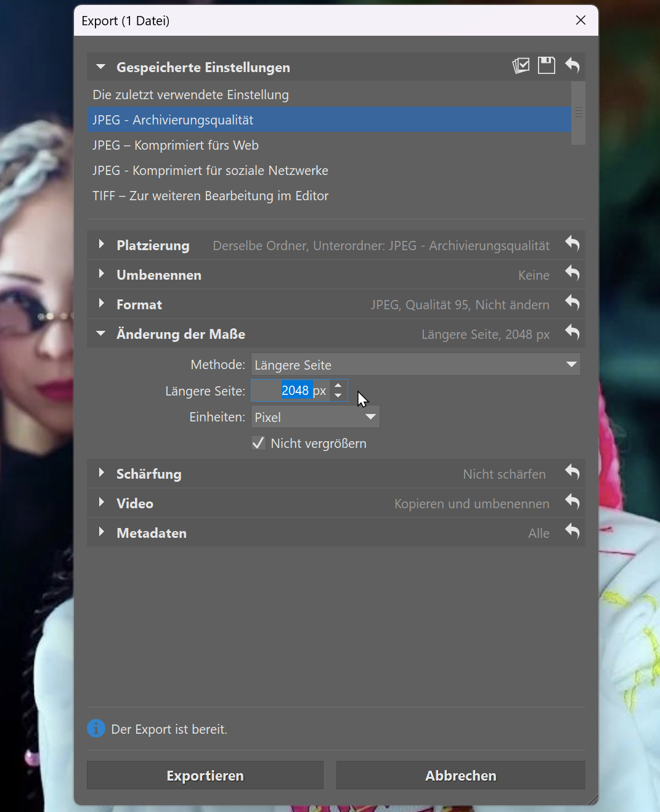Reset the Schärfung section with its undo arrow
This screenshot has width=660, height=812.
572,473
